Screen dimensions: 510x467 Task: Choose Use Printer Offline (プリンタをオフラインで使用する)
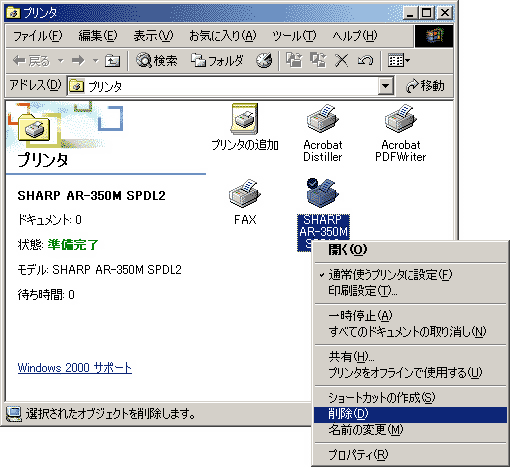pos(410,373)
